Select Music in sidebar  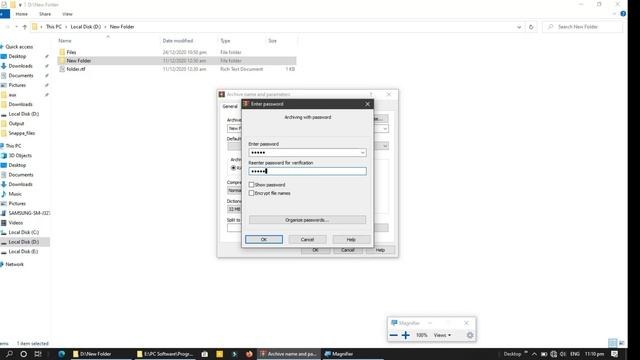(15, 194)
